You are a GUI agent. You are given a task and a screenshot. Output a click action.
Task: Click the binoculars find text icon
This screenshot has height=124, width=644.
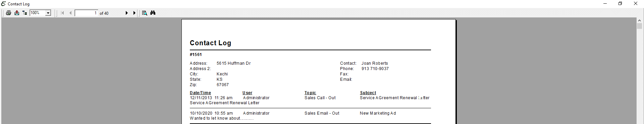pos(153,13)
